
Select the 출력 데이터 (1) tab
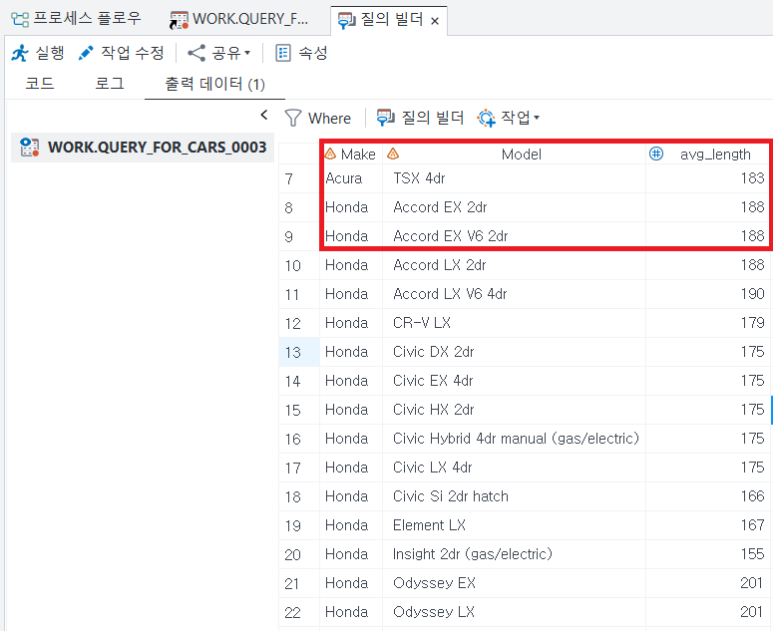(214, 84)
